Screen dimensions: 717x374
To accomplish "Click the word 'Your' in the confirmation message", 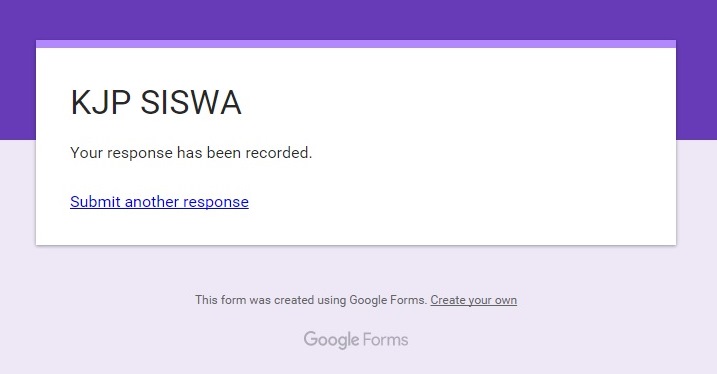I will click(x=86, y=153).
